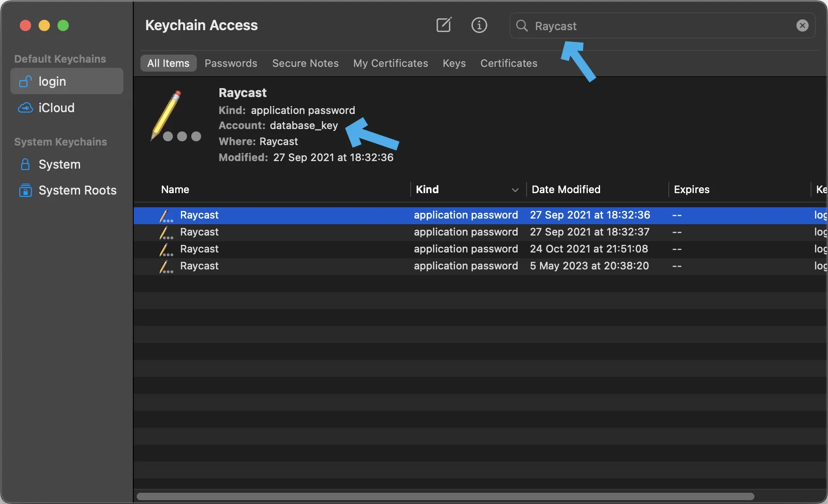Image resolution: width=828 pixels, height=504 pixels.
Task: Select Raycast entry modified 27 Sep 18:32:37
Action: 480,232
